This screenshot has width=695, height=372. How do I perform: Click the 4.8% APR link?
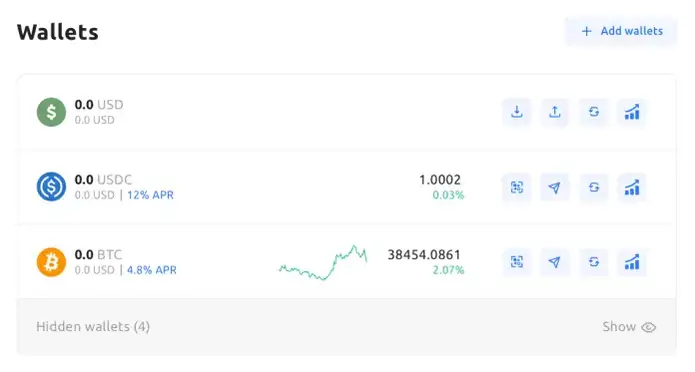(x=152, y=270)
